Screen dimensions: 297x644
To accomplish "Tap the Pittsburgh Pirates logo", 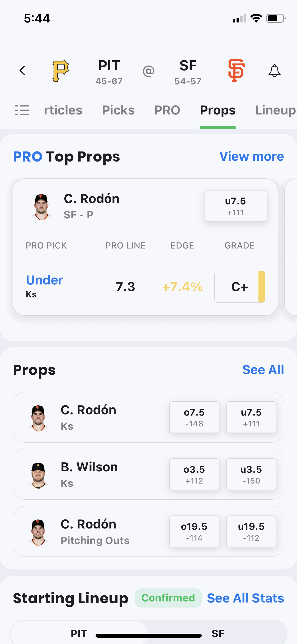I will coord(60,71).
